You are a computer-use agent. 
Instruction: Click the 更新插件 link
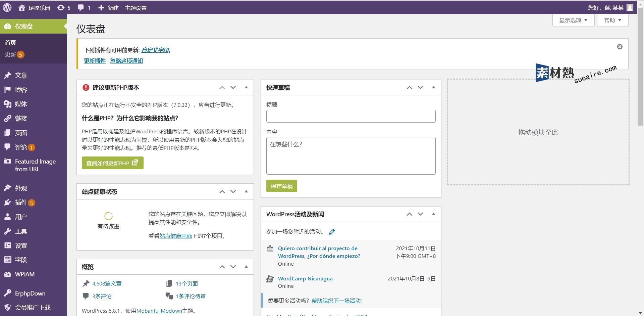point(95,61)
